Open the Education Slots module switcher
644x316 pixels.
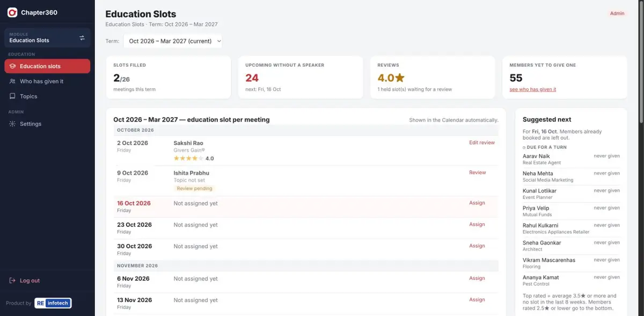coord(47,37)
